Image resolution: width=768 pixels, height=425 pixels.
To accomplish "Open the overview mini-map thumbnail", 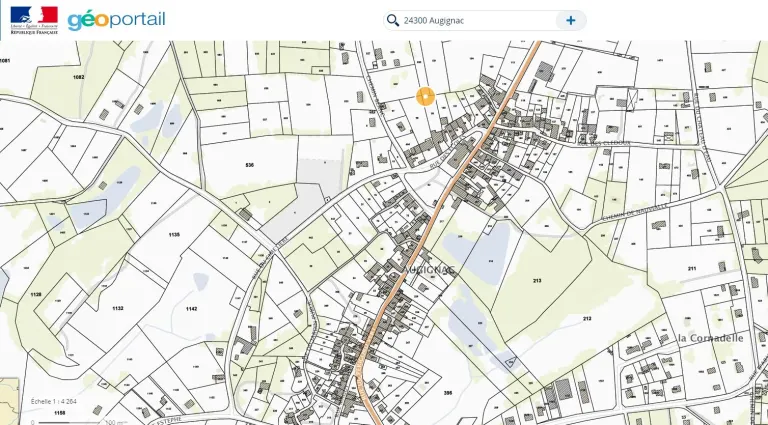I will tap(9, 401).
